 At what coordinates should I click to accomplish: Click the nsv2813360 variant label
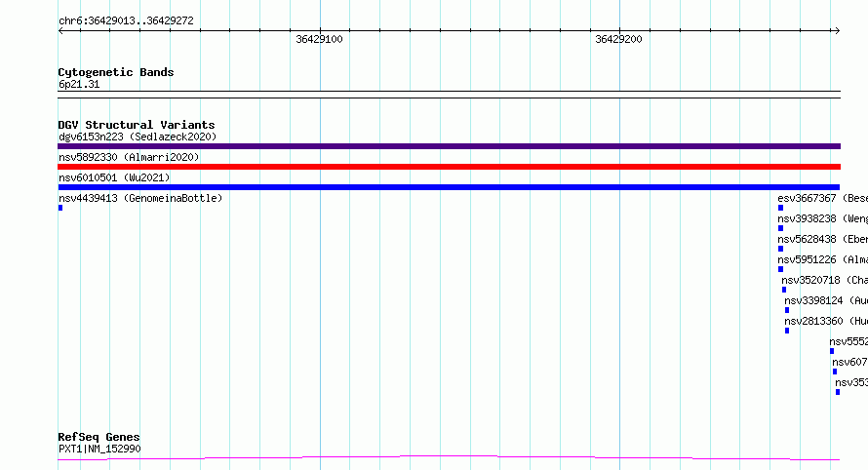(x=826, y=321)
